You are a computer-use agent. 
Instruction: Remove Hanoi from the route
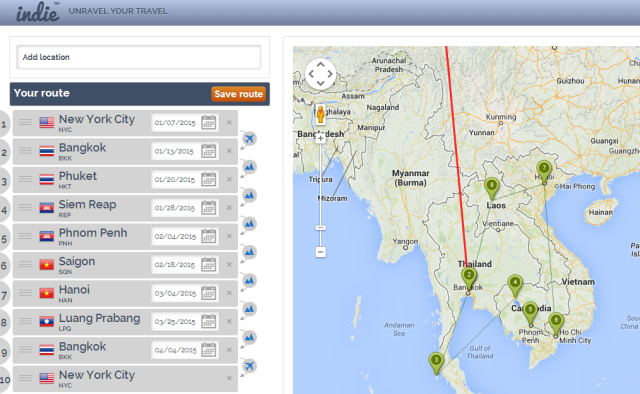pyautogui.click(x=229, y=293)
